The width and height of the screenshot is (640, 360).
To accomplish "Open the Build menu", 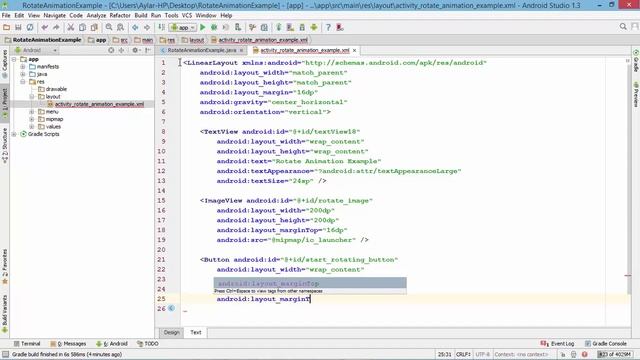I will (x=141, y=16).
